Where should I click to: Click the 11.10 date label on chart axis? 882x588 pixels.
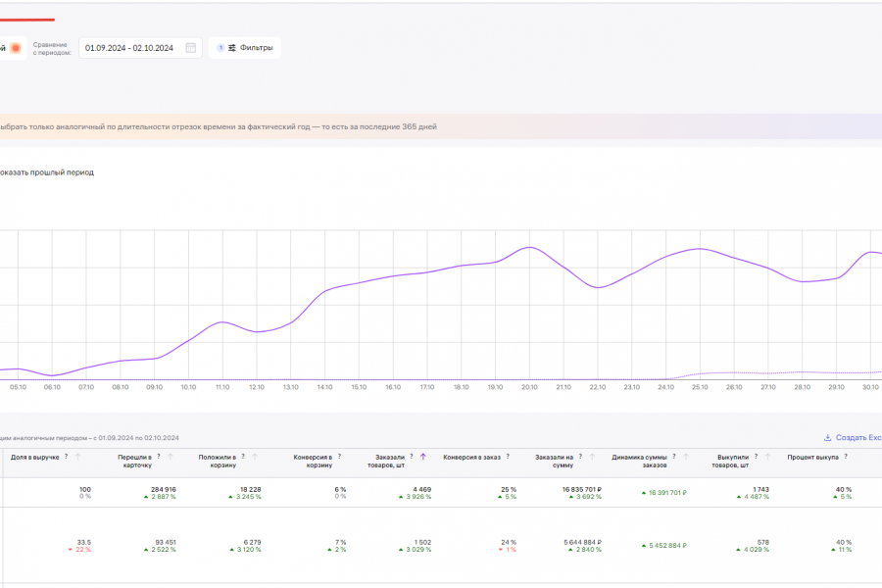(222, 387)
